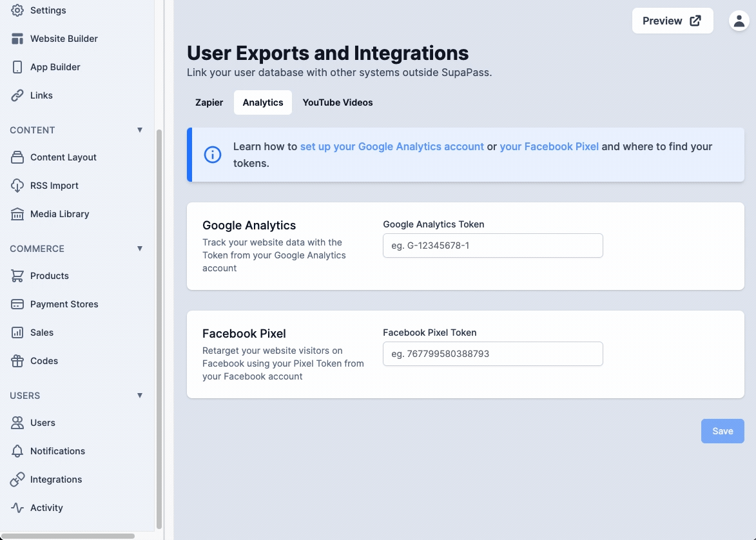Click the 'Google Analytics' section title
Image resolution: width=756 pixels, height=540 pixels.
[x=249, y=225]
